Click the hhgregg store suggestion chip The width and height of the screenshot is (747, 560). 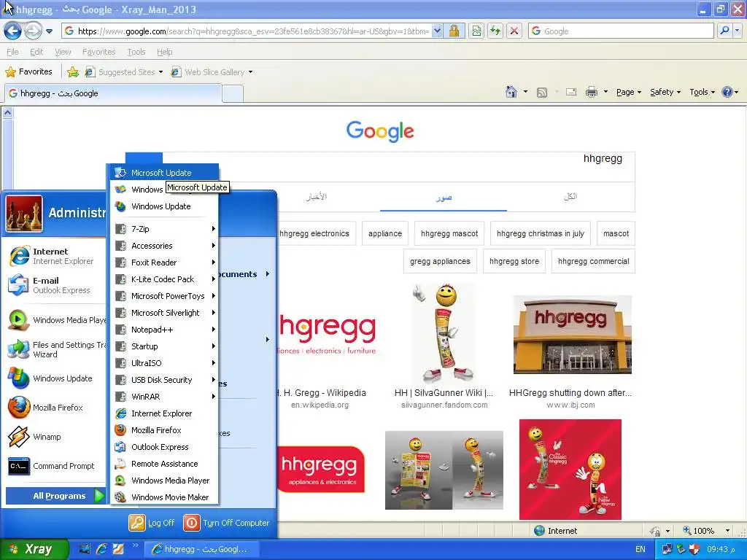(x=514, y=261)
